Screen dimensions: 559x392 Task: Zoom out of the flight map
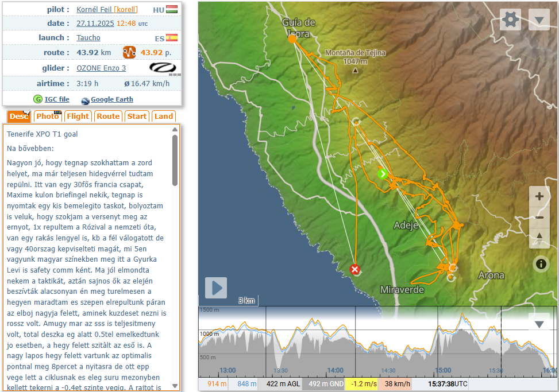(539, 217)
